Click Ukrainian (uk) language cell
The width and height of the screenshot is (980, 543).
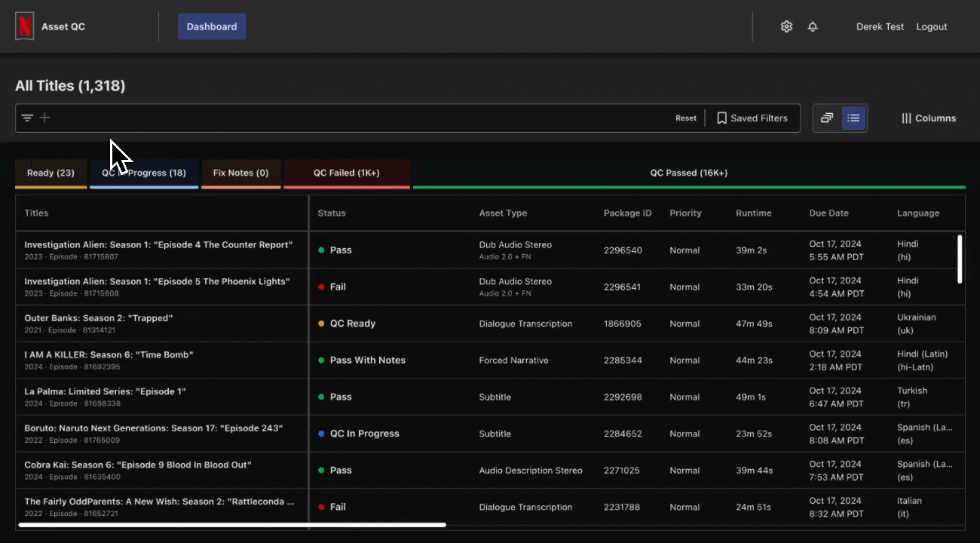(x=917, y=324)
